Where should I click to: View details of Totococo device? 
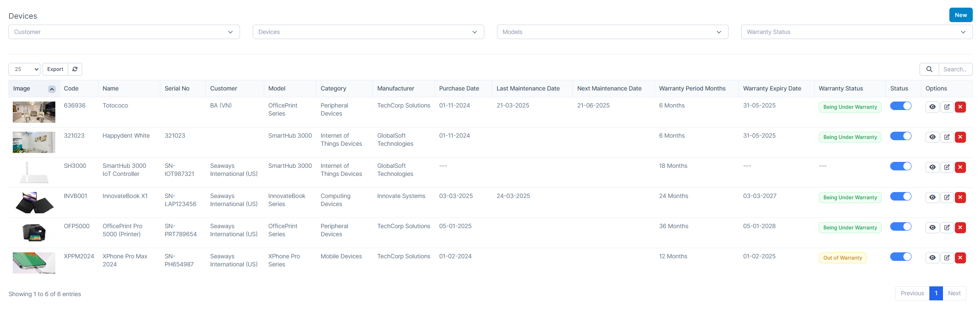(932, 107)
